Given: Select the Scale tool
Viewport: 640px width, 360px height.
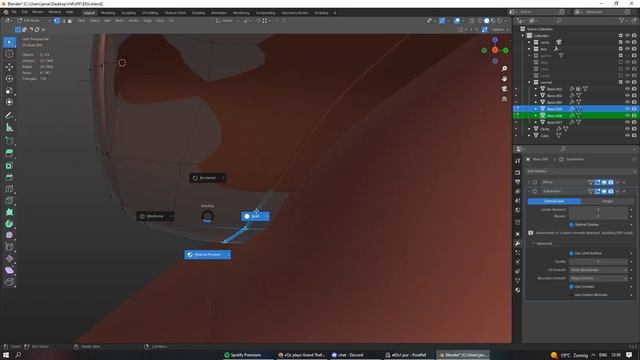Looking at the screenshot, I should tap(9, 91).
